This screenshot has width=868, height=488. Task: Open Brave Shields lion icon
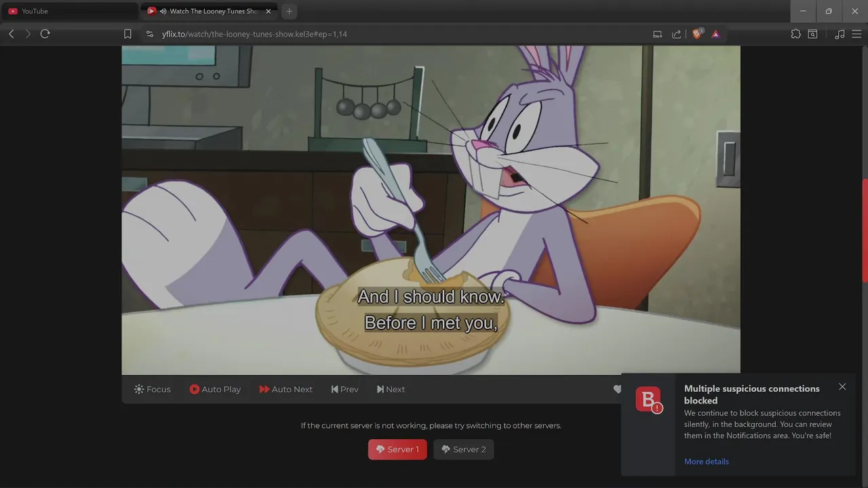tap(696, 34)
